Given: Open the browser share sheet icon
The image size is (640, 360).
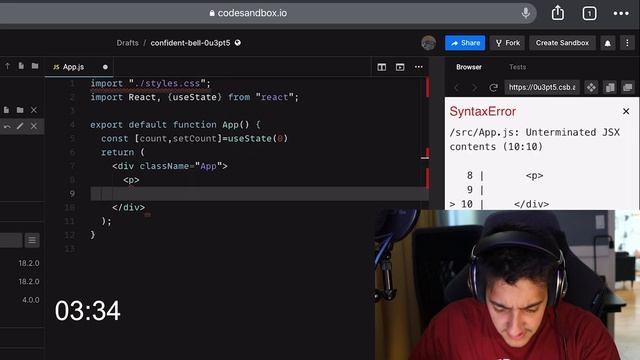Looking at the screenshot, I should click(x=558, y=13).
